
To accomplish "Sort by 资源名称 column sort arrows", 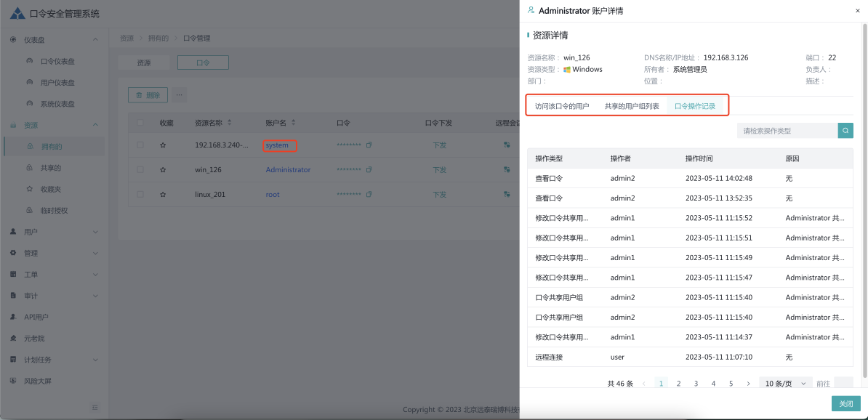I will [x=230, y=123].
